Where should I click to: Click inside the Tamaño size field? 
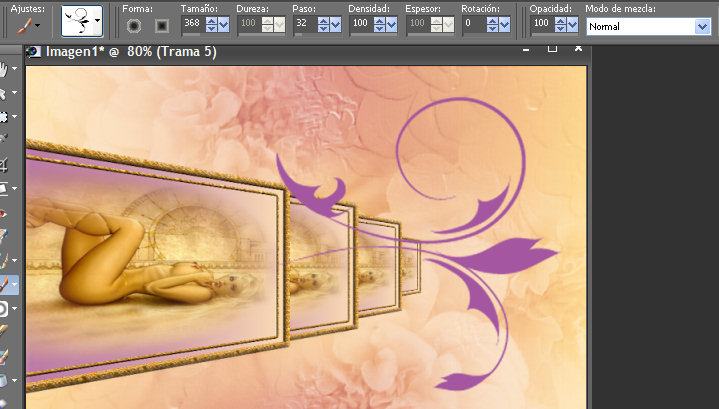coord(192,22)
